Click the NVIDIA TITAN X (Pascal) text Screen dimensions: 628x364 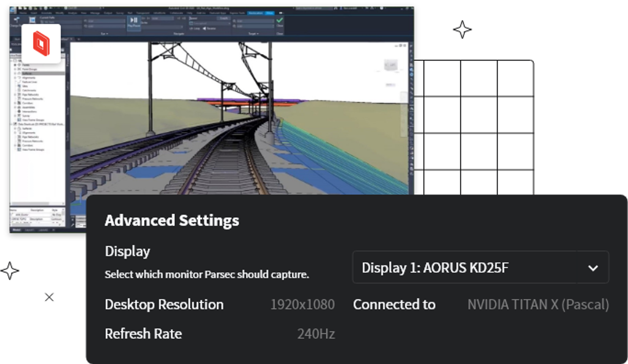coord(538,305)
